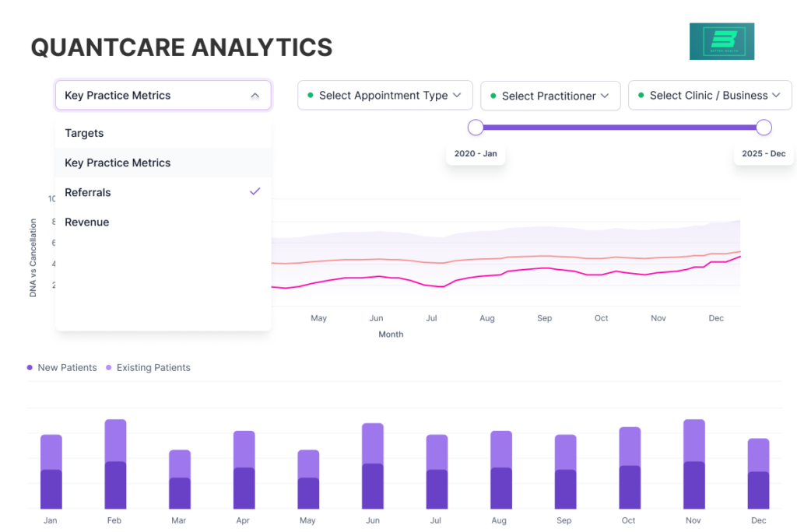Click the QUANTCARE ANALYTICS title

coord(181,47)
